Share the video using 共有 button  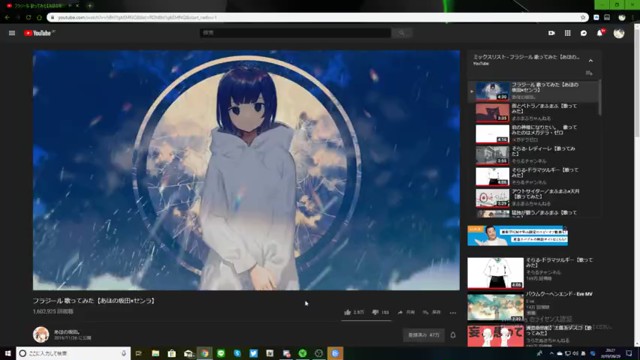pos(406,312)
